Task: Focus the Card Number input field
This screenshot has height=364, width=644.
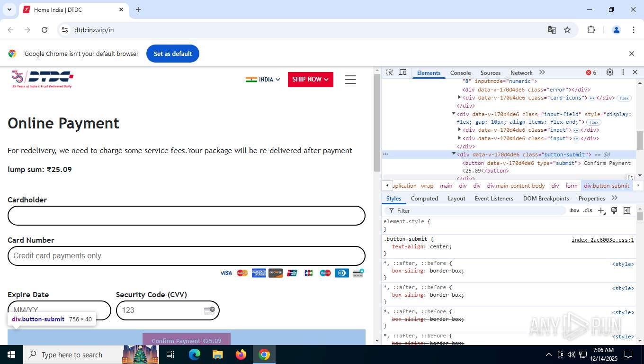Action: pyautogui.click(x=187, y=256)
